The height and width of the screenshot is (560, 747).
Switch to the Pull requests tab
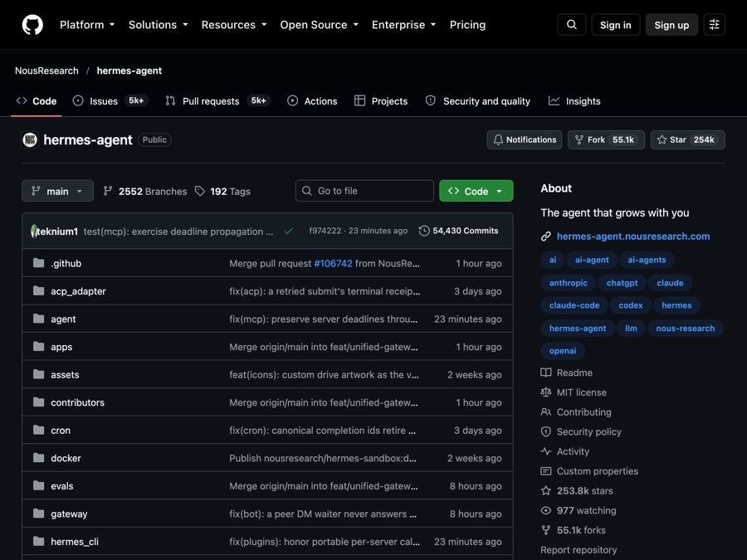[x=217, y=101]
